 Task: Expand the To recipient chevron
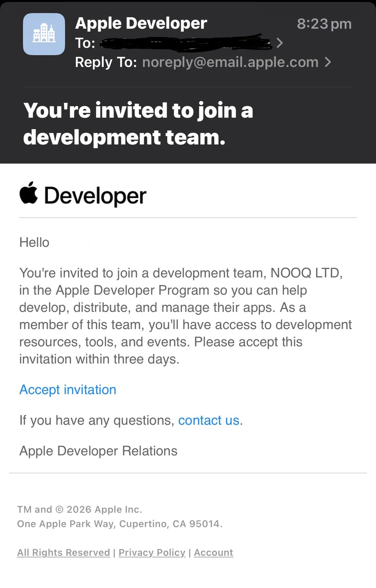tap(280, 43)
